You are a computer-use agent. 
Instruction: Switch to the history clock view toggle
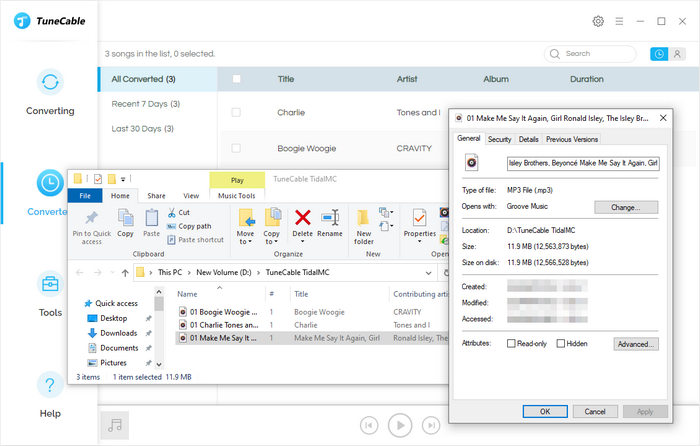658,54
